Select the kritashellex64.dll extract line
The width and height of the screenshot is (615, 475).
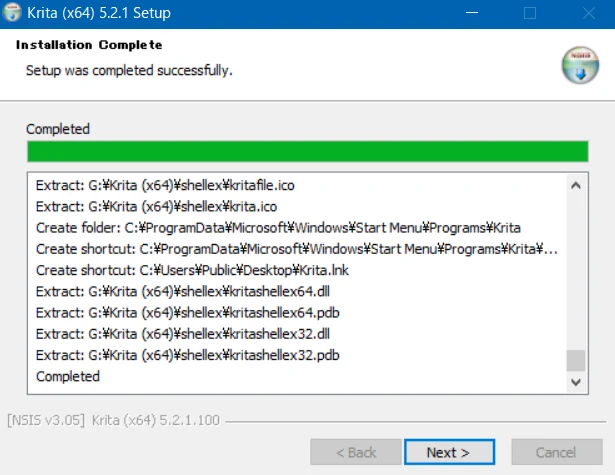tap(183, 291)
